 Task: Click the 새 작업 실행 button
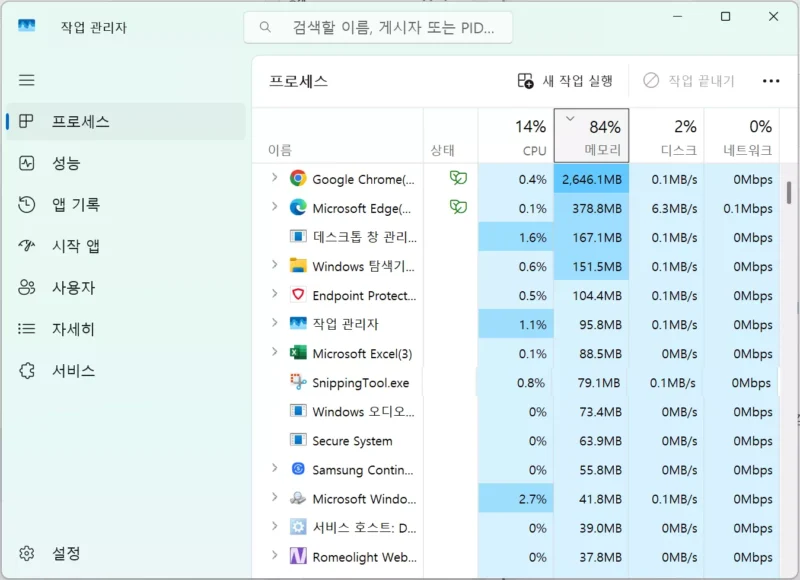coord(565,81)
